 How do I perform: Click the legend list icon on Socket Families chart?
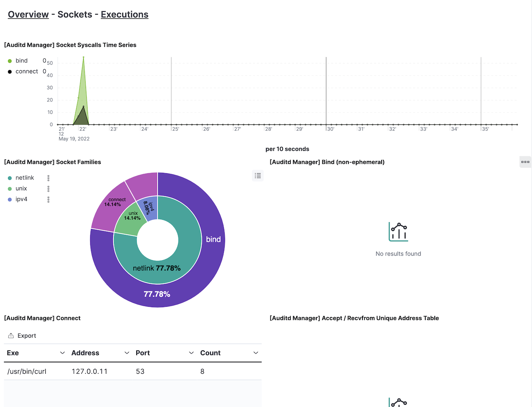point(257,176)
